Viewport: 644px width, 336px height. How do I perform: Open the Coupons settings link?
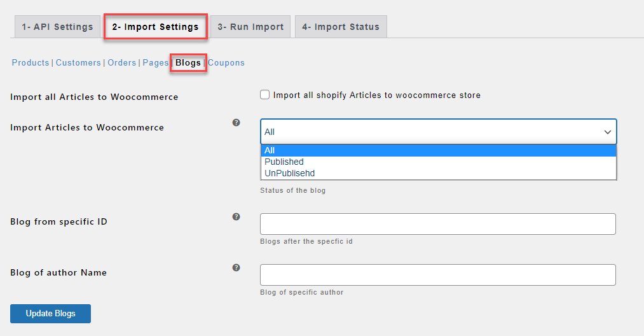point(226,62)
